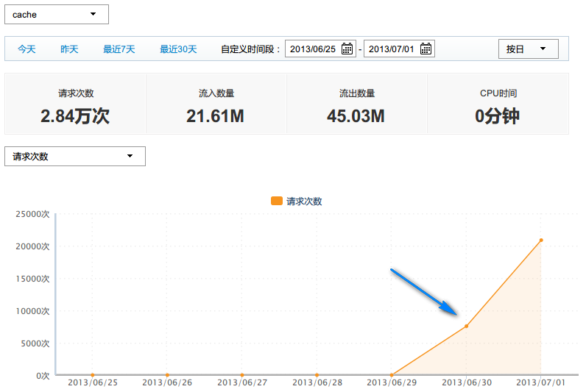Click the chart data point for 2013/06/29
Viewport: 586px width, 392px height.
coord(392,375)
